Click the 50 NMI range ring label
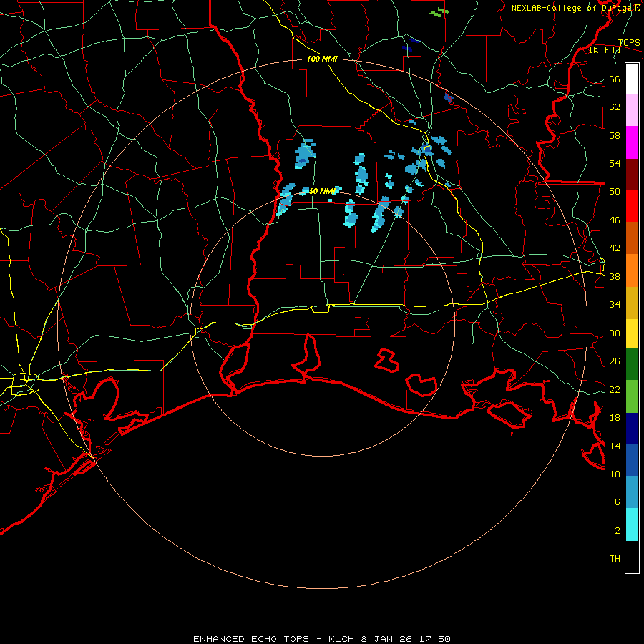 [323, 191]
